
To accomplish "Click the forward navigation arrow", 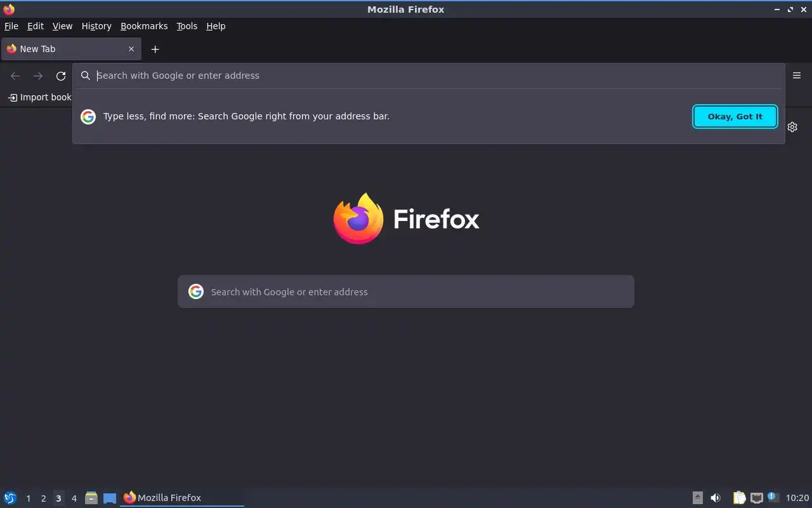I will coord(38,76).
